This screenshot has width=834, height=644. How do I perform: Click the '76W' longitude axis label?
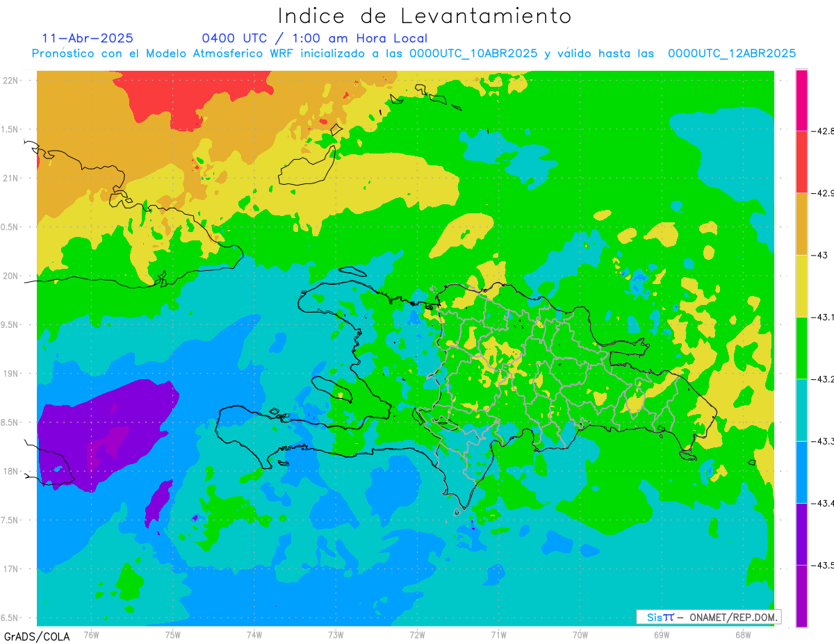91,634
